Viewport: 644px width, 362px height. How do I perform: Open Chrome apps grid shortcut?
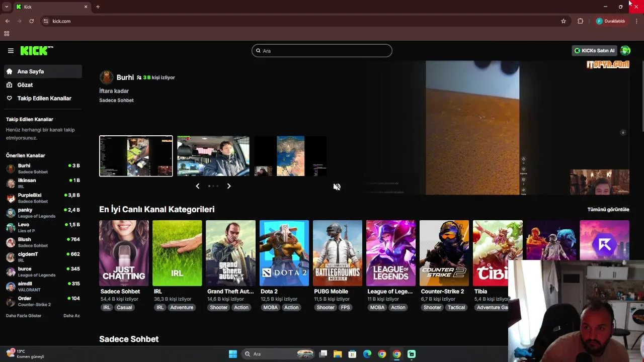[x=7, y=34]
